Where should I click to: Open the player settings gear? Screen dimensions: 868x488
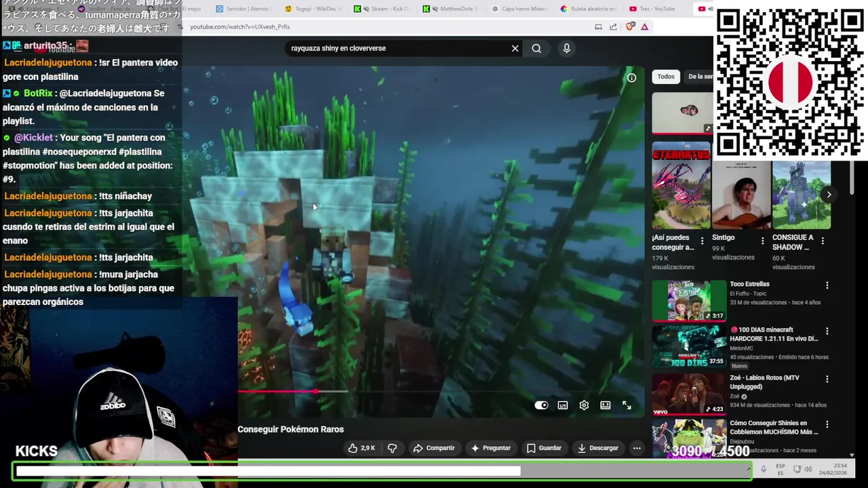tap(584, 405)
